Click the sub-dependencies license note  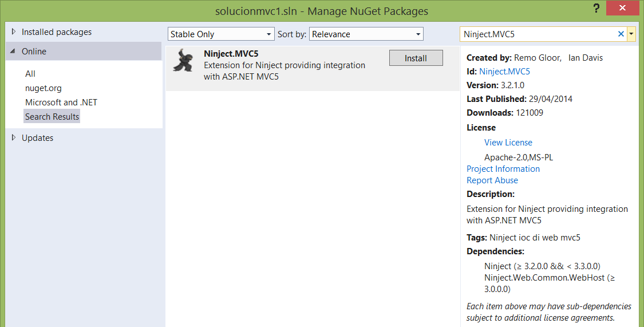(549, 312)
